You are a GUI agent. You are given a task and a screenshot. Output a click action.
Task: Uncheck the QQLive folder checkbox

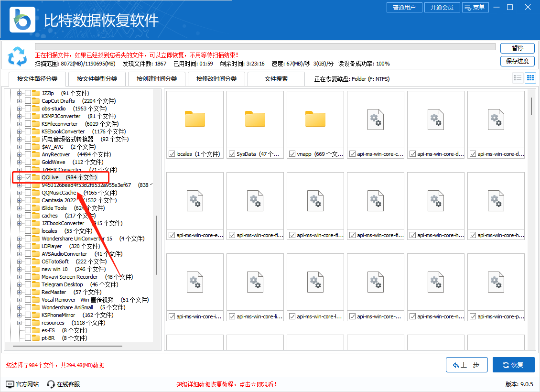[x=28, y=177]
